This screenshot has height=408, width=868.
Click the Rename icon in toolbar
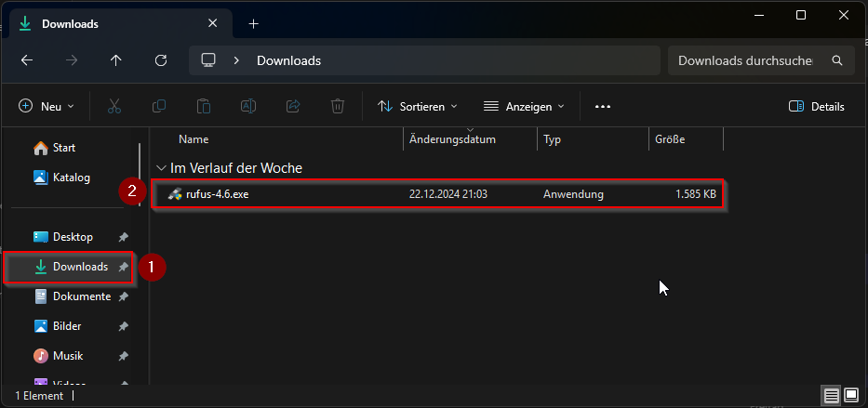pos(248,107)
